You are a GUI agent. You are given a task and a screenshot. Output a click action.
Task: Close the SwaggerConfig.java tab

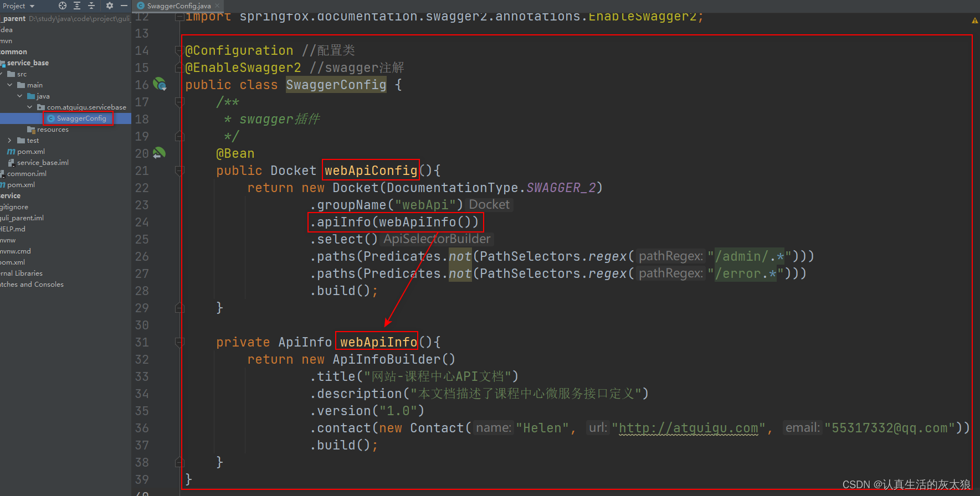click(x=218, y=6)
